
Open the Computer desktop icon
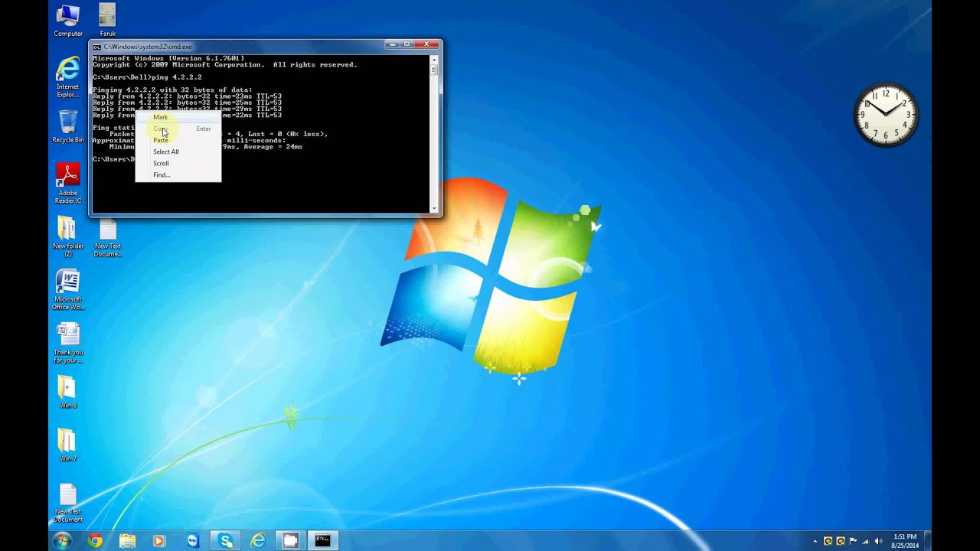[x=68, y=20]
